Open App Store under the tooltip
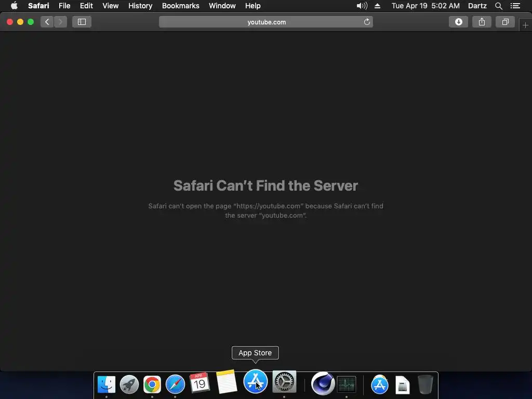 [x=256, y=381]
